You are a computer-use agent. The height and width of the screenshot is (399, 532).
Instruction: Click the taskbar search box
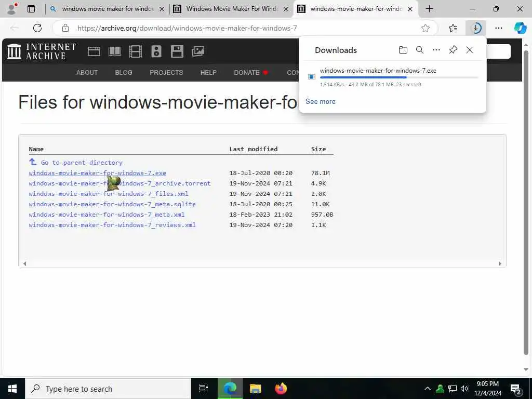[108, 389]
